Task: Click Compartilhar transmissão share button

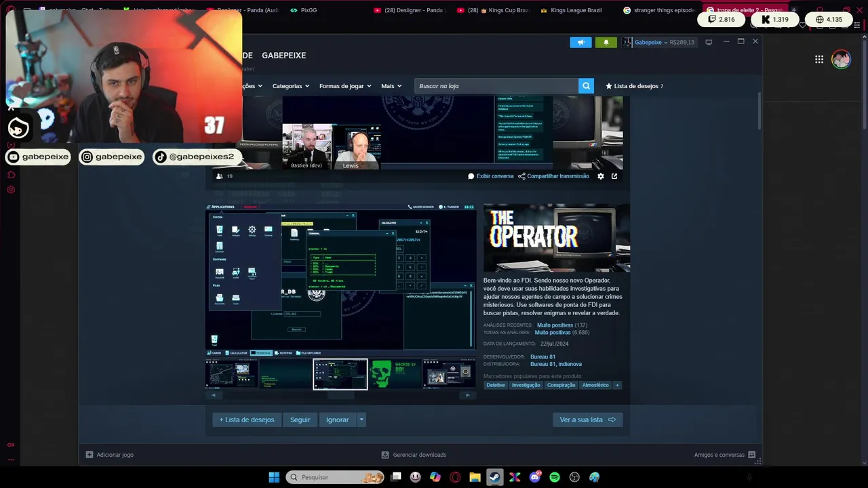Action: coord(553,176)
